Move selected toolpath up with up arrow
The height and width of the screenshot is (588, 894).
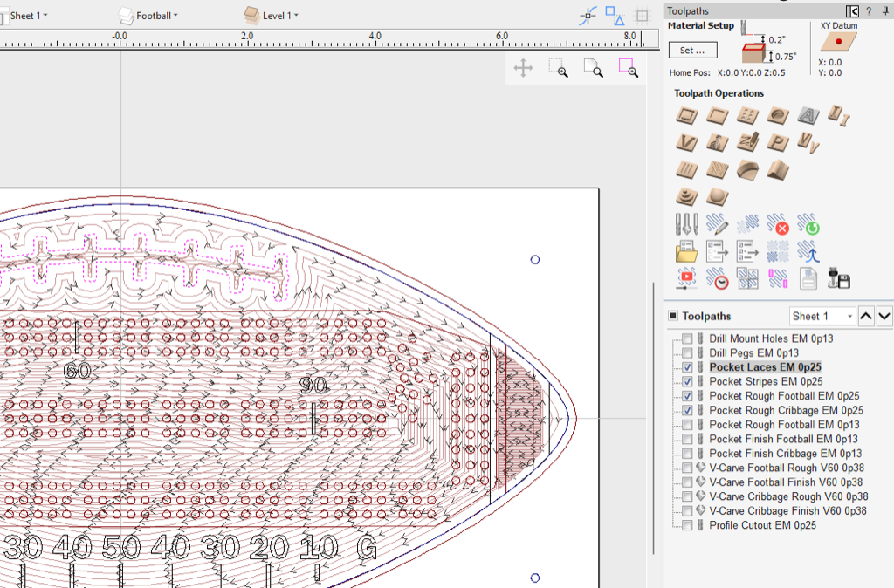tap(866, 316)
